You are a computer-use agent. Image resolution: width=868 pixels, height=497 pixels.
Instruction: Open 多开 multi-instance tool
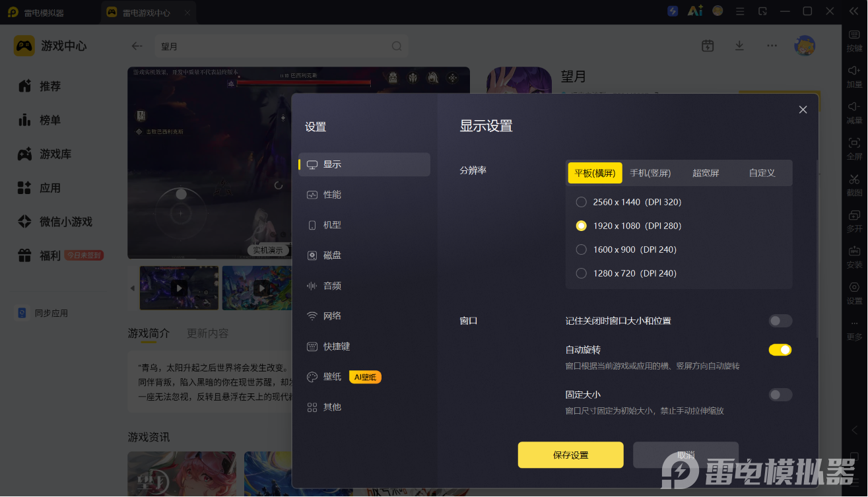coord(854,220)
